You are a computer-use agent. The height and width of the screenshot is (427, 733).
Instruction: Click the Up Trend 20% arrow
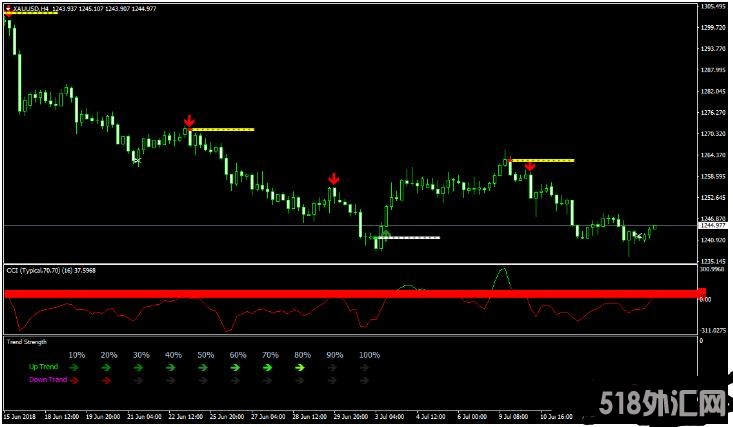(107, 368)
